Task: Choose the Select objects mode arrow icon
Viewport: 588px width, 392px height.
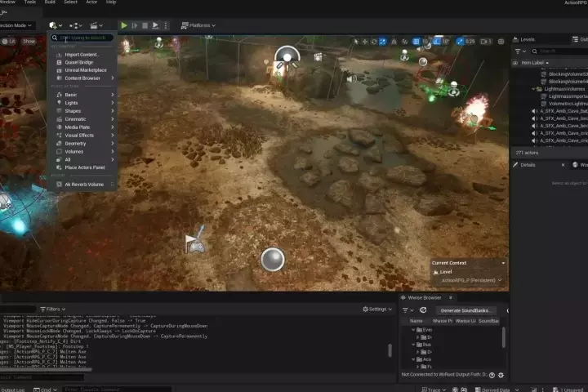Action: pos(356,42)
